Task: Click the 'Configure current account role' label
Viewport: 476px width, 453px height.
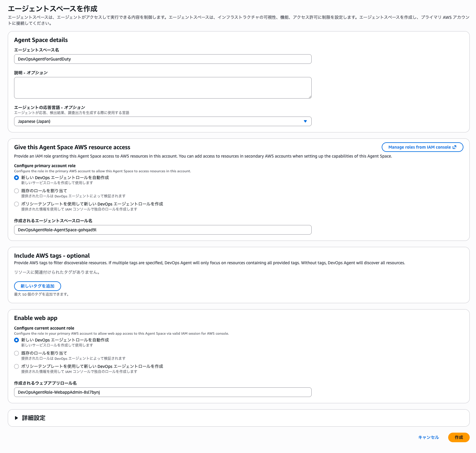Action: (x=44, y=328)
